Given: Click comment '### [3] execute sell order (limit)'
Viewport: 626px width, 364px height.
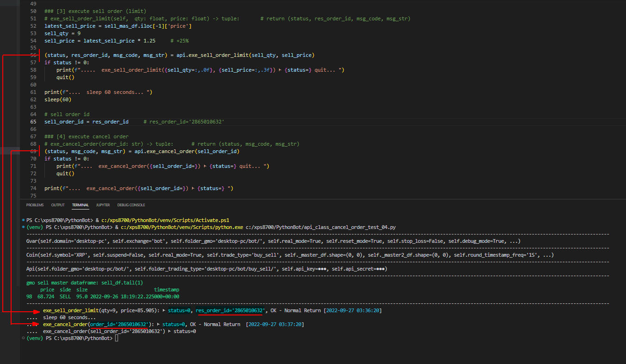Looking at the screenshot, I should [95, 11].
